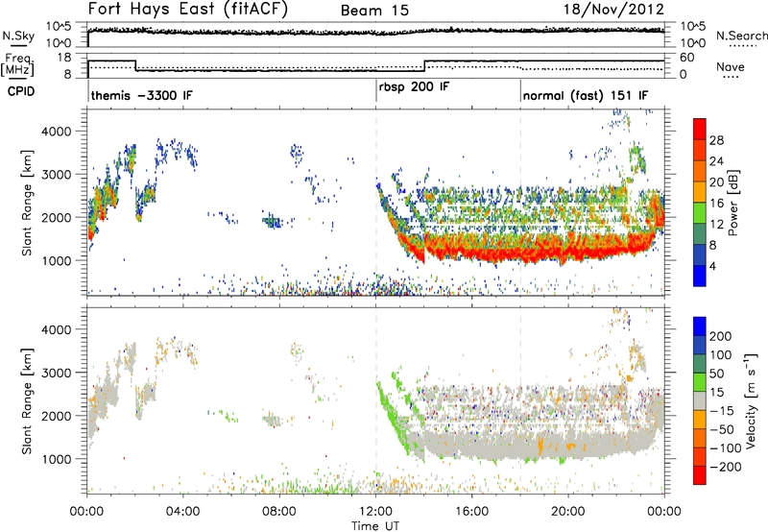Click the '04:00' time axis tick
Screen dimensions: 768x532
(x=182, y=512)
